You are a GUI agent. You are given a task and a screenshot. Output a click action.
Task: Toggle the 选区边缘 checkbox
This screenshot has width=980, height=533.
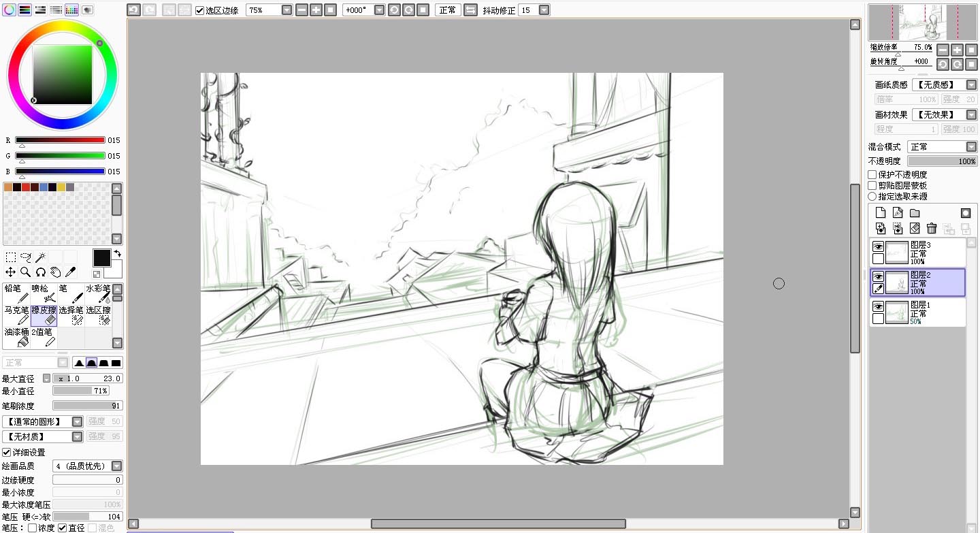[199, 10]
